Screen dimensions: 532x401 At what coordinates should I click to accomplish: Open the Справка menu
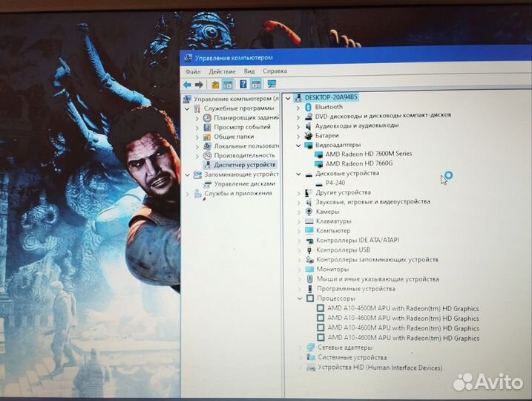coord(275,71)
